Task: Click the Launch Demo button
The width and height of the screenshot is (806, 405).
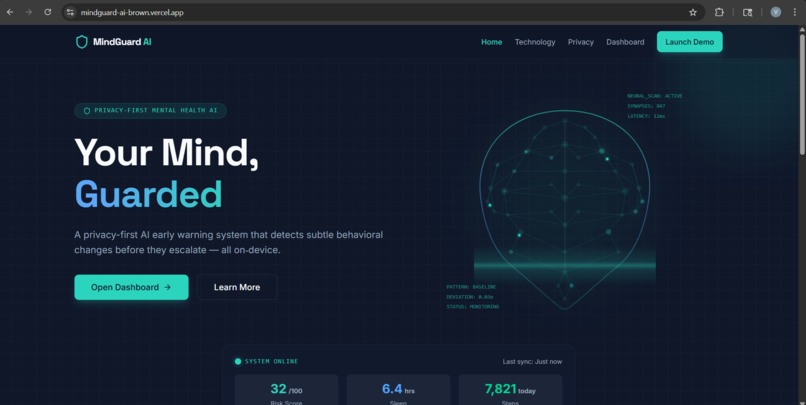Action: tap(689, 42)
